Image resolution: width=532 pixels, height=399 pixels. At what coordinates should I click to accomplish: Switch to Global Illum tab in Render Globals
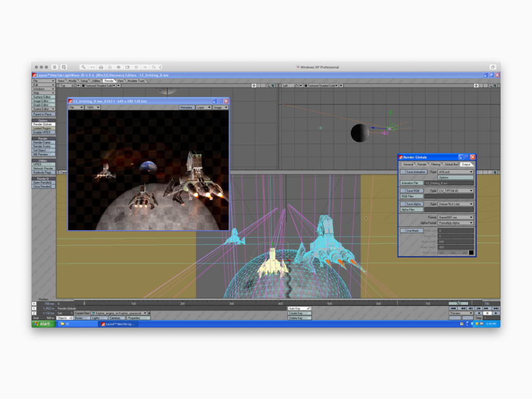451,164
